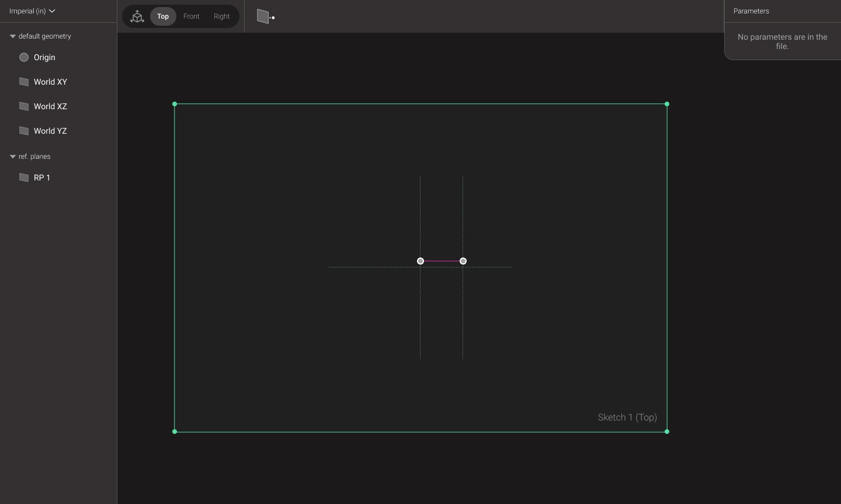Click the Parameters panel header

coord(751,11)
